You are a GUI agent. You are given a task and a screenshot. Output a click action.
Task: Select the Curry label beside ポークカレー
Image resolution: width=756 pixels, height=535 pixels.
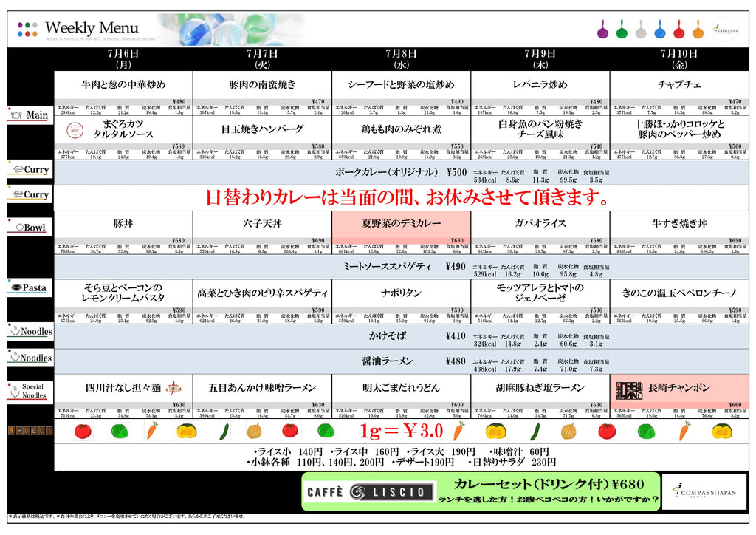[30, 169]
